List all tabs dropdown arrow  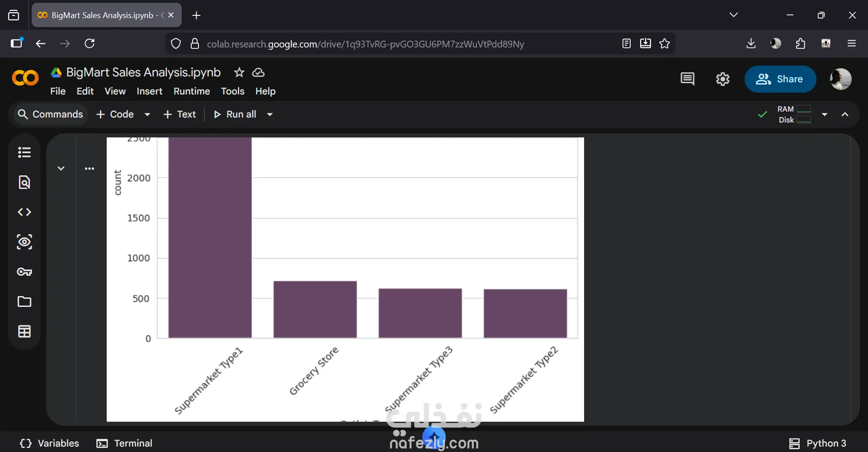pyautogui.click(x=734, y=15)
